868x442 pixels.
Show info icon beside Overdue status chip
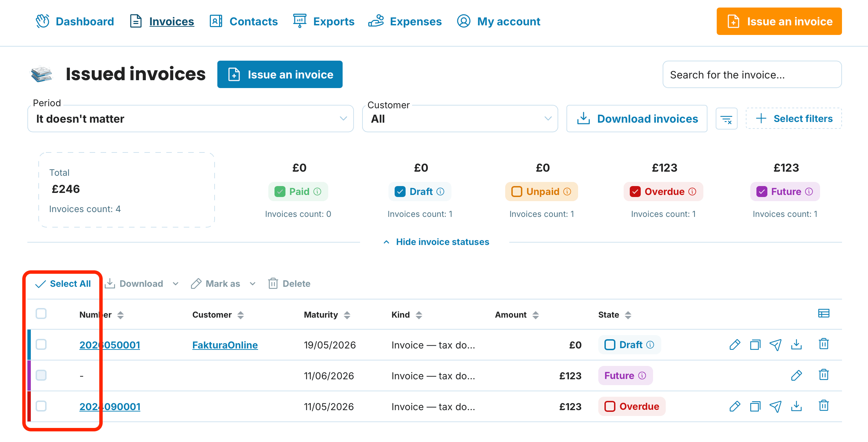point(692,192)
